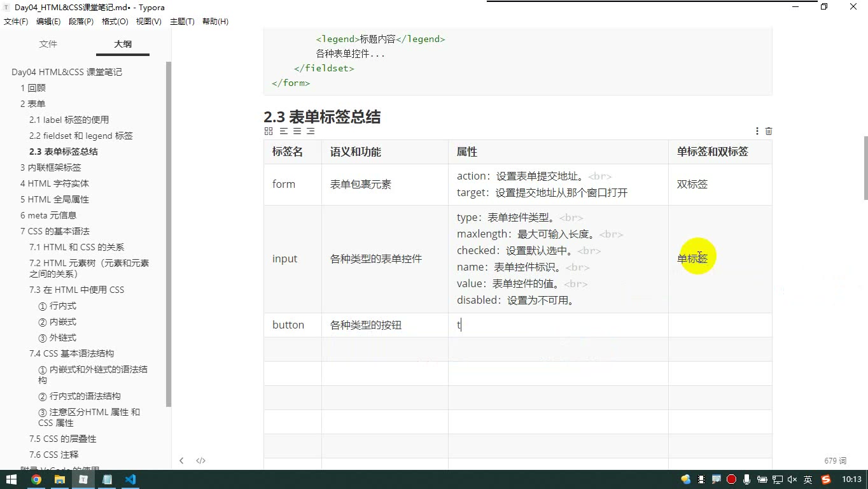The image size is (868, 489).
Task: Open the 帮助(H) menu
Action: pyautogui.click(x=215, y=22)
